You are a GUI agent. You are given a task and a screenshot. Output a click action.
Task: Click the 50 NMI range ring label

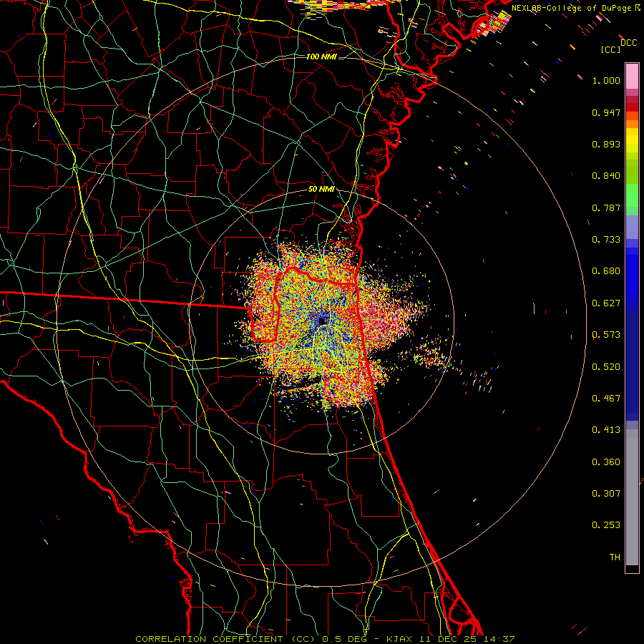pos(321,190)
